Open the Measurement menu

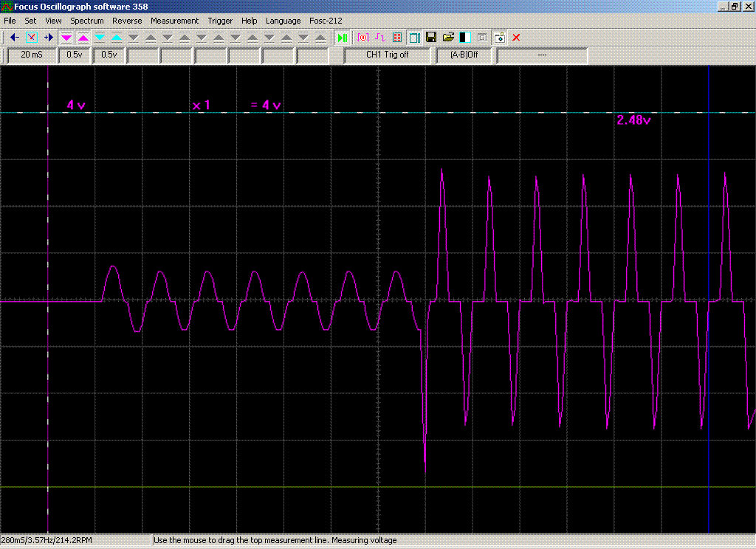174,21
